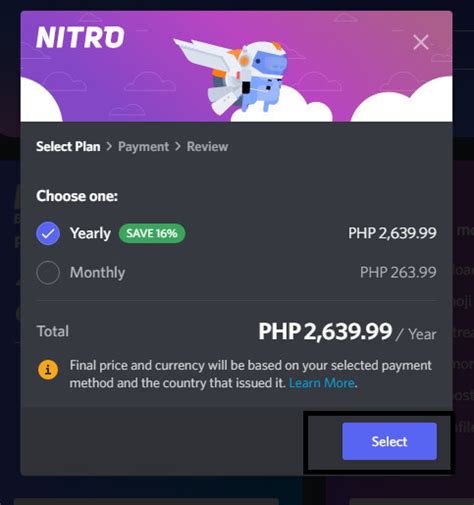Image resolution: width=474 pixels, height=505 pixels.
Task: Click the monthly price PHP 263.99
Action: (398, 272)
